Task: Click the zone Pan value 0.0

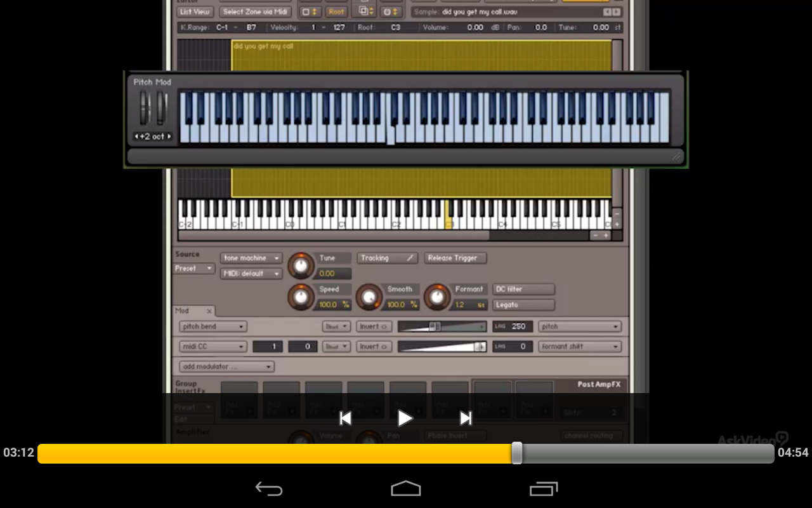Action: click(x=540, y=28)
